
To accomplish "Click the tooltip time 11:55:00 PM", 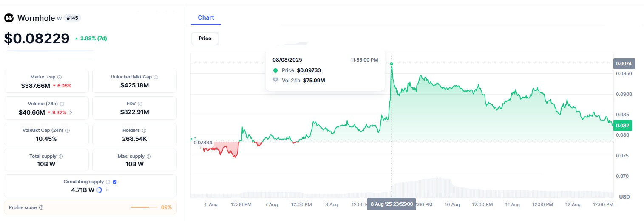I will click(x=364, y=60).
